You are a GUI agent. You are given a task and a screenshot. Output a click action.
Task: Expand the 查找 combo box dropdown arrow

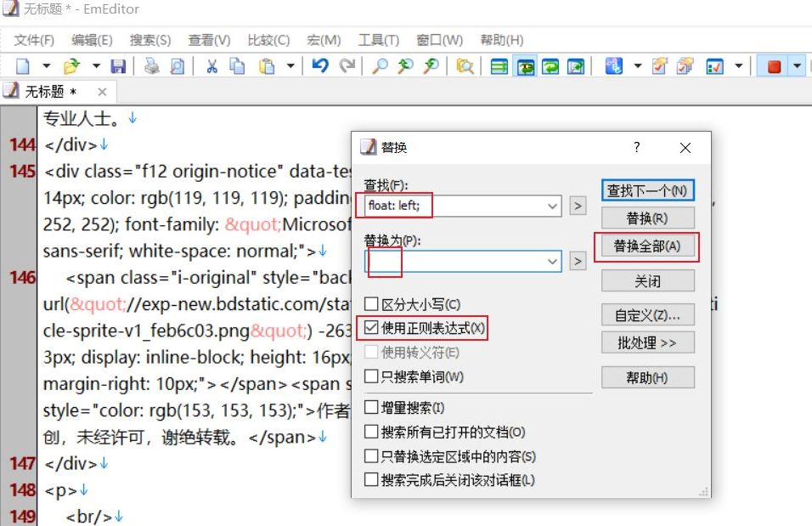(552, 206)
